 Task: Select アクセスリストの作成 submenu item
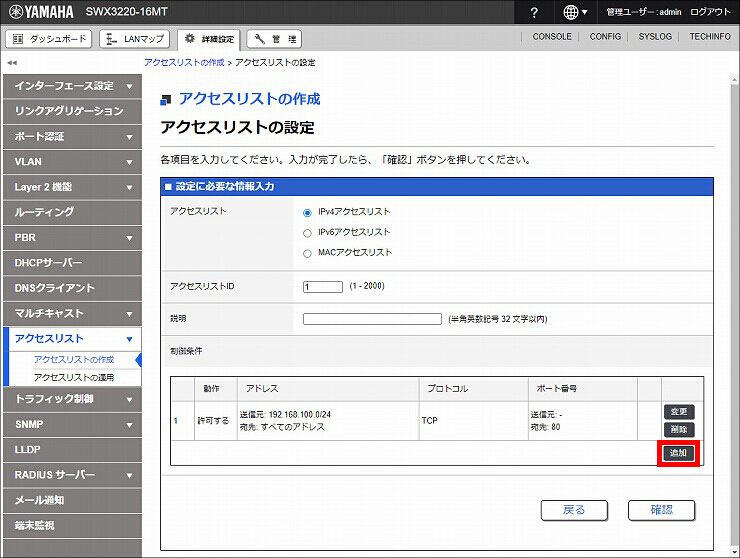pos(74,360)
